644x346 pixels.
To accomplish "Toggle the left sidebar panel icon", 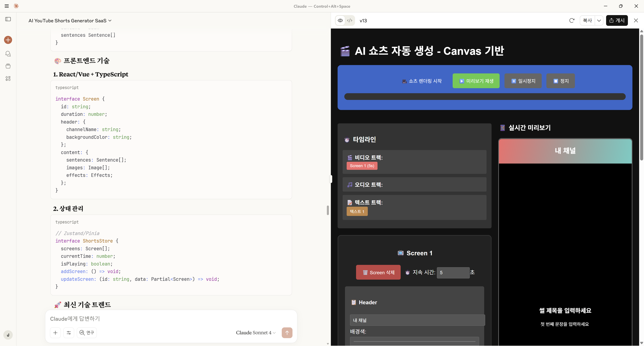I will click(x=8, y=19).
